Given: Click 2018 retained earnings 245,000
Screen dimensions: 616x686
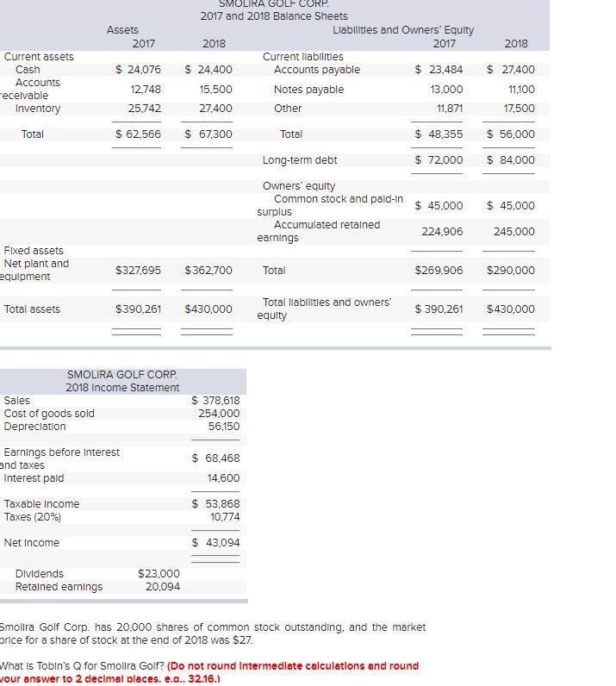Looking at the screenshot, I should pos(514,232).
